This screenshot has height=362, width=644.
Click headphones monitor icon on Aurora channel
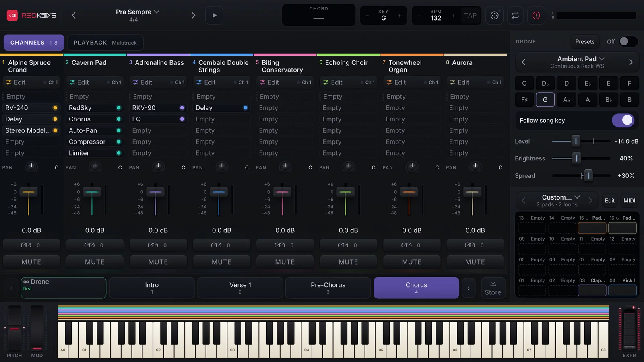[470, 245]
